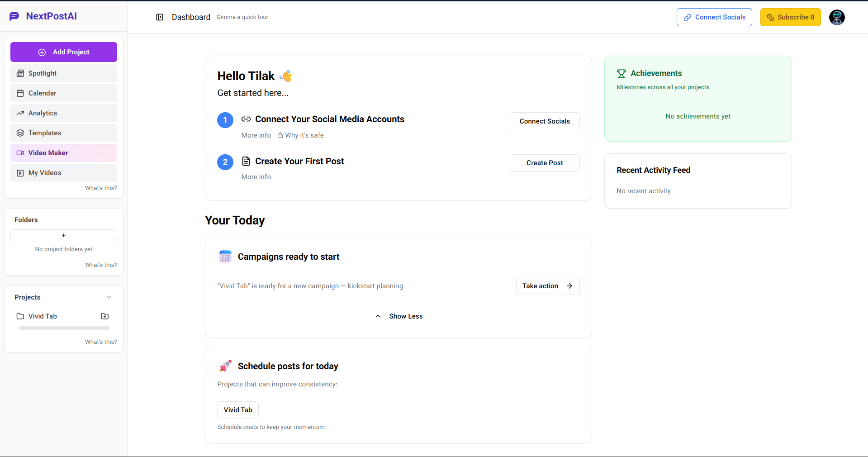Click the Achievements trophy icon
The height and width of the screenshot is (457, 868).
[621, 73]
